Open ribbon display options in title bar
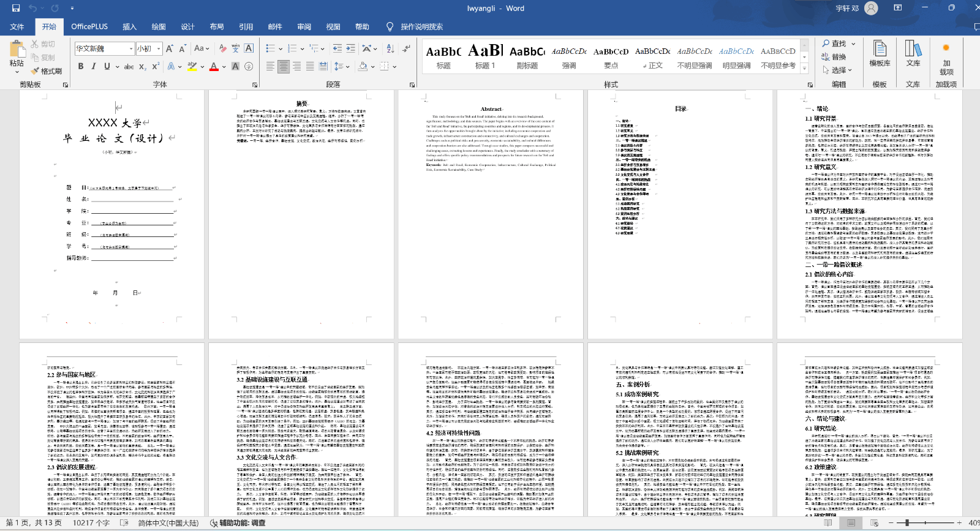The height and width of the screenshot is (531, 980). point(898,8)
